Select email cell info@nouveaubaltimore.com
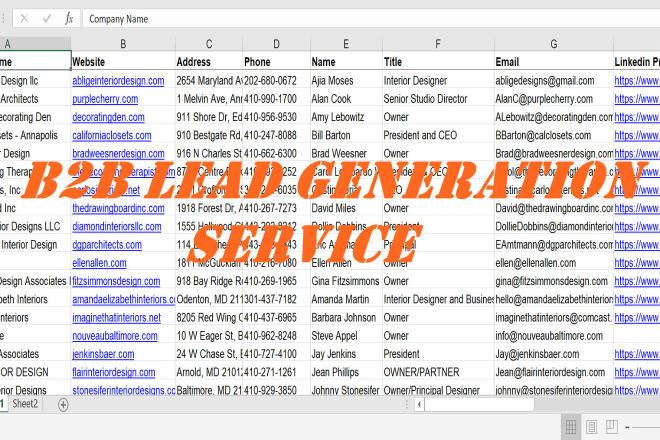The width and height of the screenshot is (660, 440). point(554,336)
